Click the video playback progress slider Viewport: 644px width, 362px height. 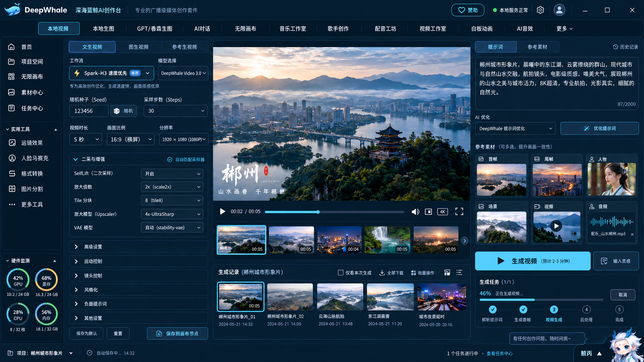334,212
